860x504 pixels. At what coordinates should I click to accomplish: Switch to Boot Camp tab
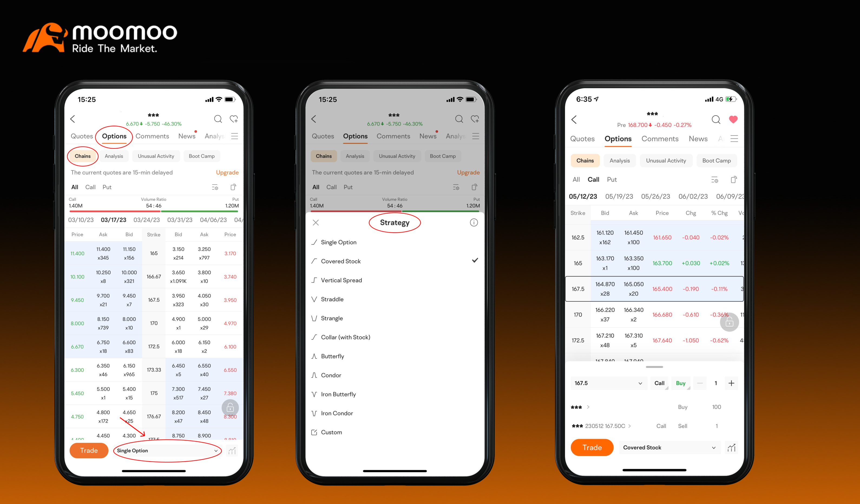coord(203,157)
